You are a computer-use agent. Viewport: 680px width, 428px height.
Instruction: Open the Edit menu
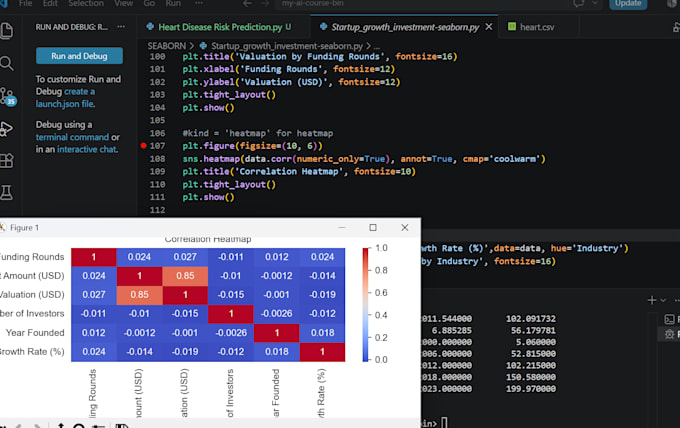pos(50,3)
